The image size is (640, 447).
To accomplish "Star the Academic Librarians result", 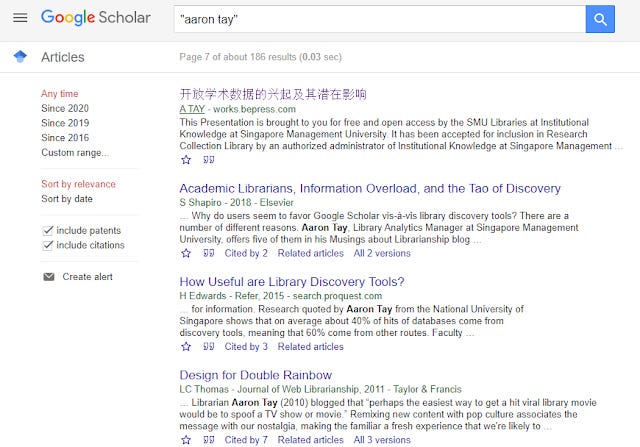I will pyautogui.click(x=186, y=253).
